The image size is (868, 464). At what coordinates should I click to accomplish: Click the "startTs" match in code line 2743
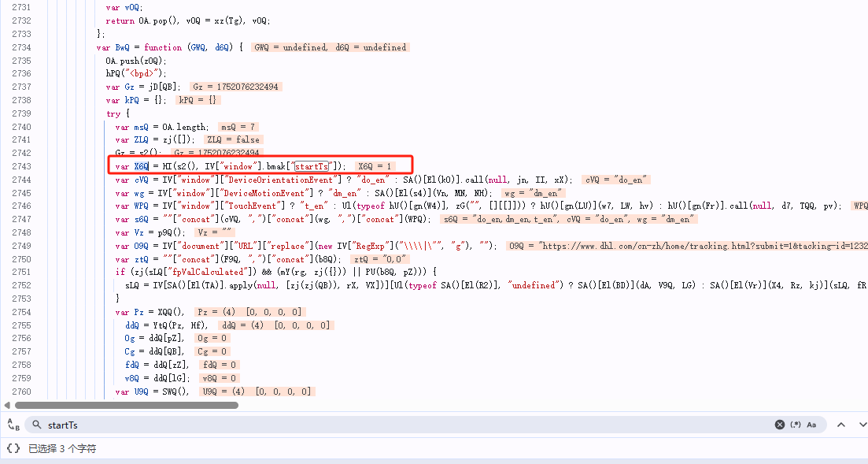[x=312, y=166]
